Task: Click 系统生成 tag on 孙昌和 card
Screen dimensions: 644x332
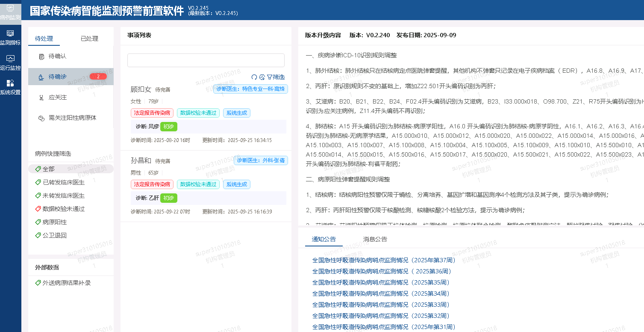Action: coord(237,184)
